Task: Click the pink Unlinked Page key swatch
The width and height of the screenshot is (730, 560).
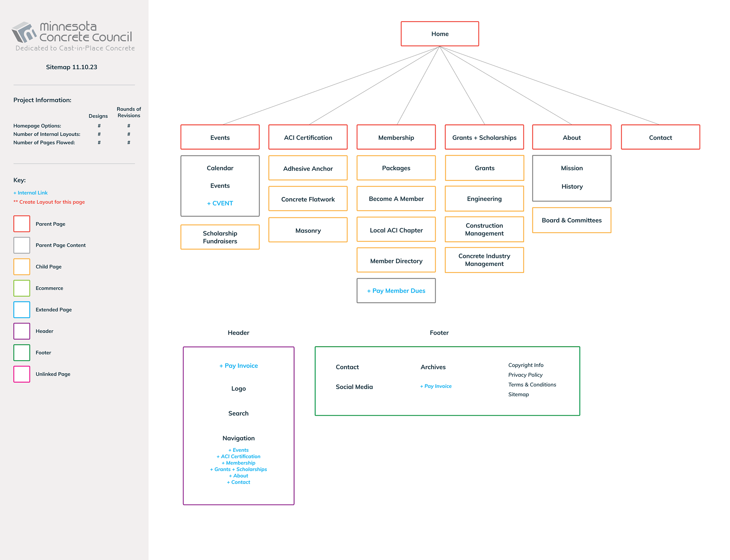Action: tap(22, 374)
